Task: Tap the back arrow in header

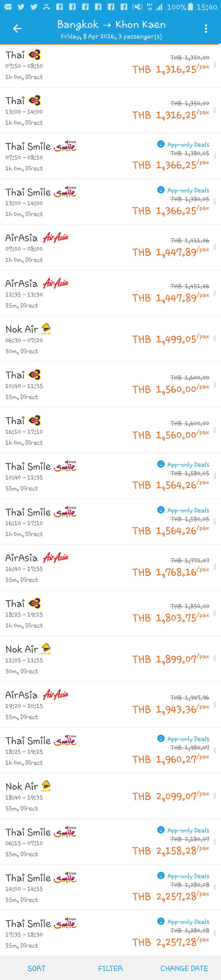Action: 17,28
